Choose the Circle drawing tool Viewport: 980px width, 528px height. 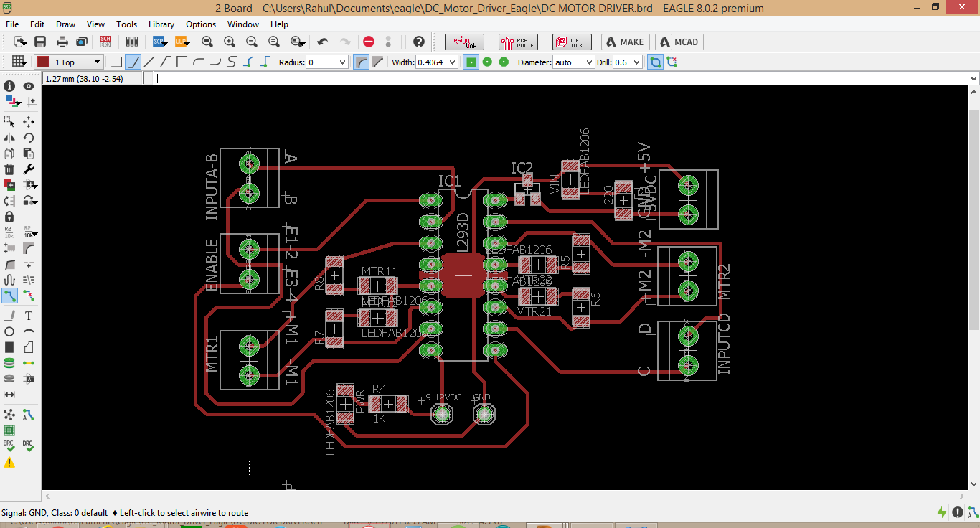coord(9,331)
